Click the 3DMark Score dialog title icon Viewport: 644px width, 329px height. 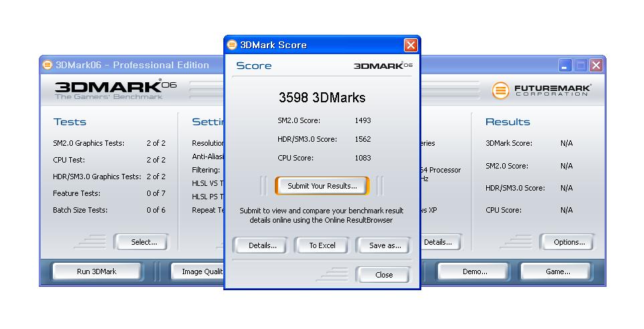point(232,45)
